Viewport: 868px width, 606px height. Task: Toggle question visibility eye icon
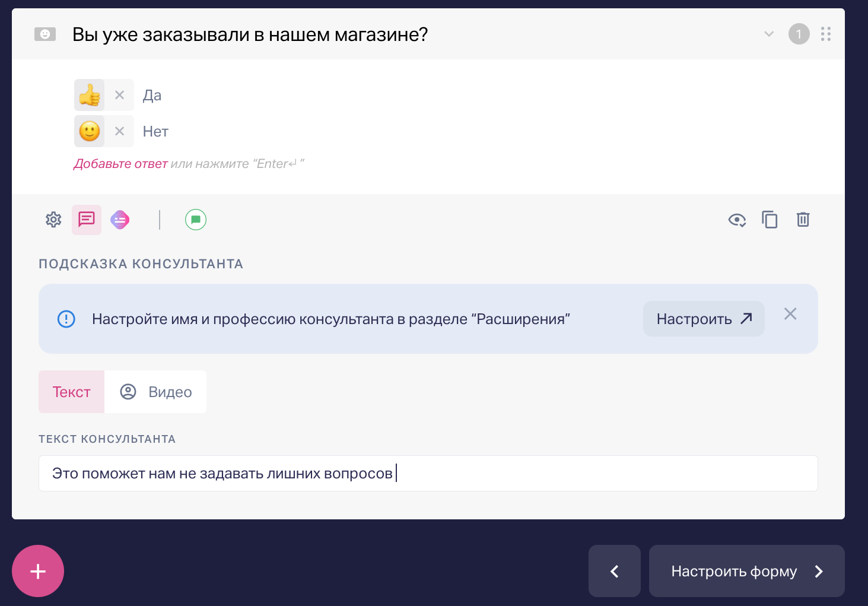click(x=737, y=220)
